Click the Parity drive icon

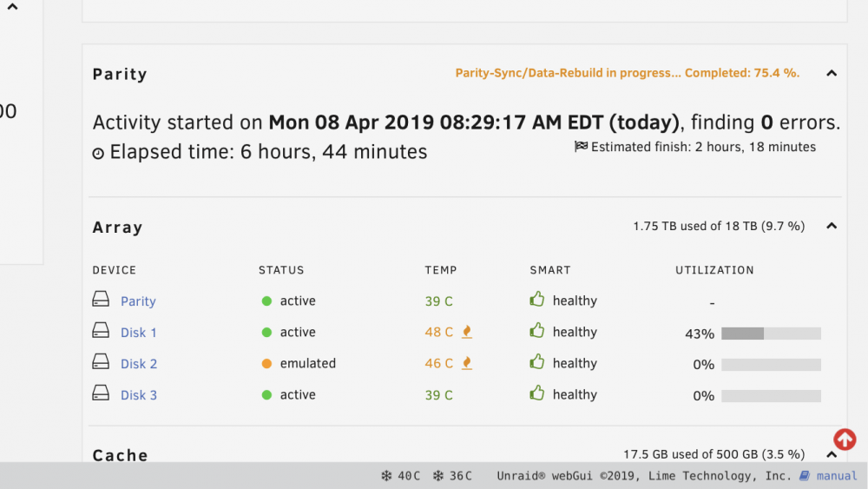pyautogui.click(x=101, y=299)
